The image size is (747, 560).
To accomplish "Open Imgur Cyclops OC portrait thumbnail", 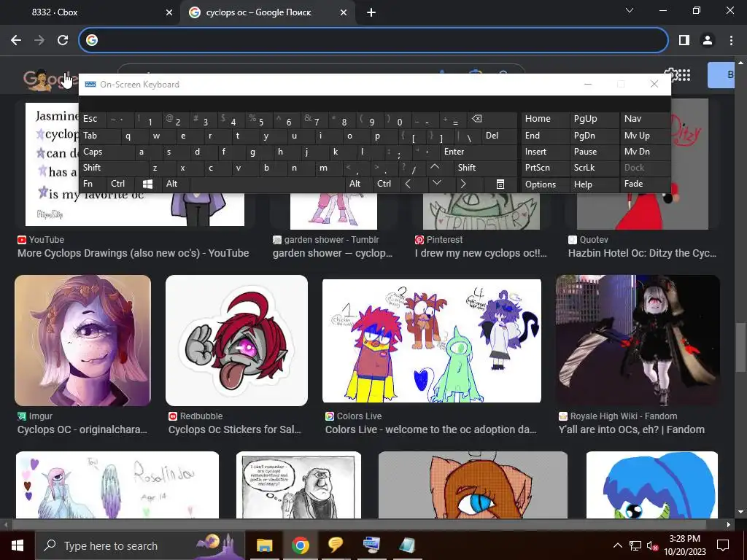I will pyautogui.click(x=83, y=341).
